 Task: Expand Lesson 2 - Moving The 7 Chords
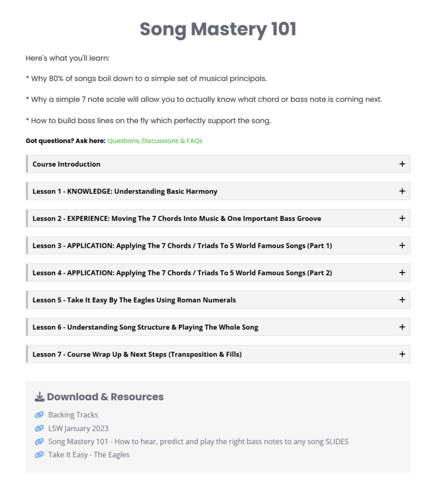(x=217, y=218)
